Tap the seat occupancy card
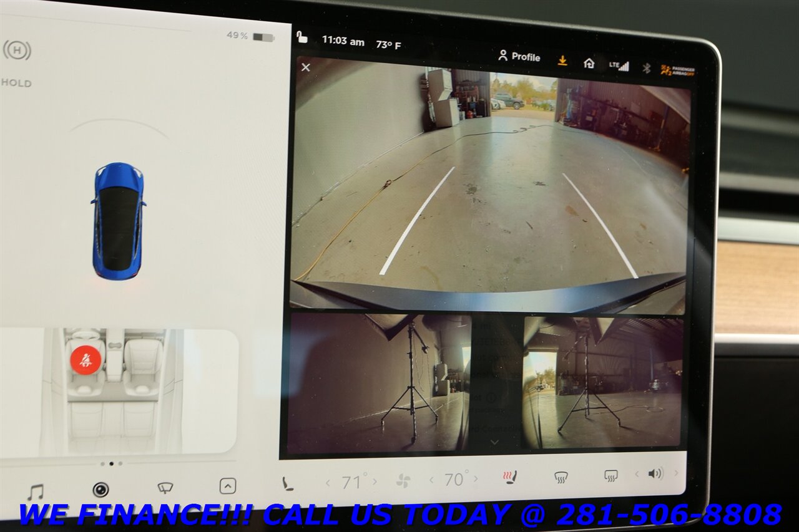The width and height of the screenshot is (799, 532). pos(119,392)
